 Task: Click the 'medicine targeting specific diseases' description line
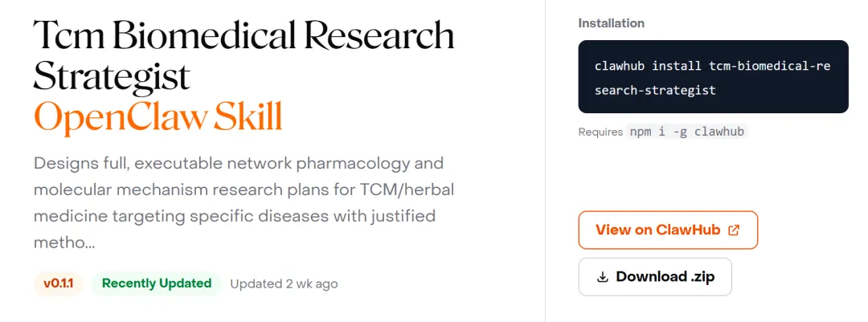[x=235, y=216]
